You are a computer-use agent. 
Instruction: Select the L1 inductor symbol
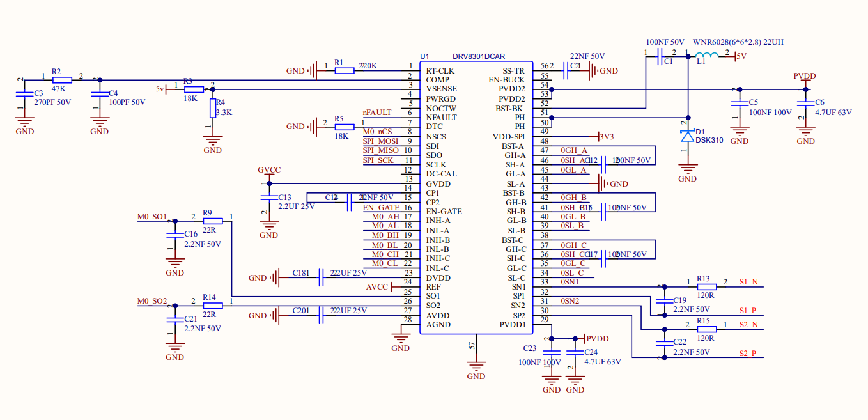tap(706, 56)
